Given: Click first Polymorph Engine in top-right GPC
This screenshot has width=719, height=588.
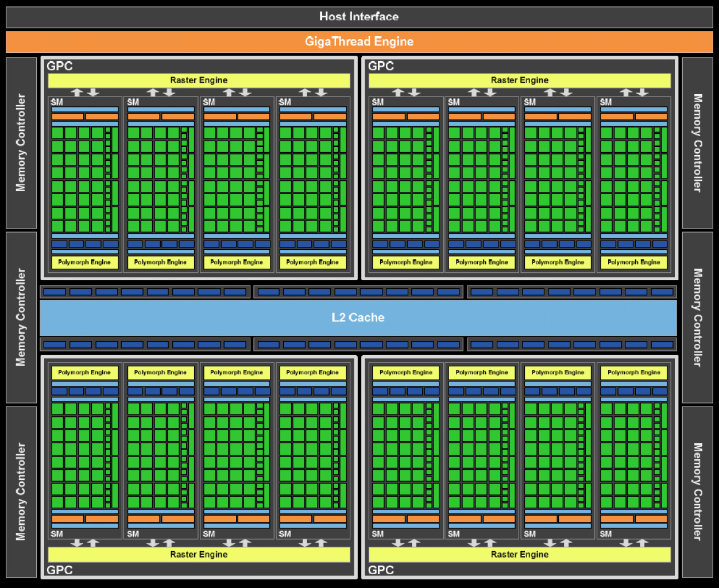Looking at the screenshot, I should click(406, 262).
